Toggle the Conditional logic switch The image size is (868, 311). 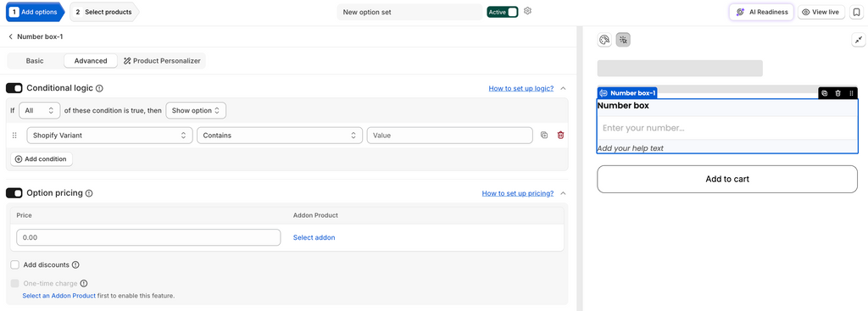click(x=14, y=88)
